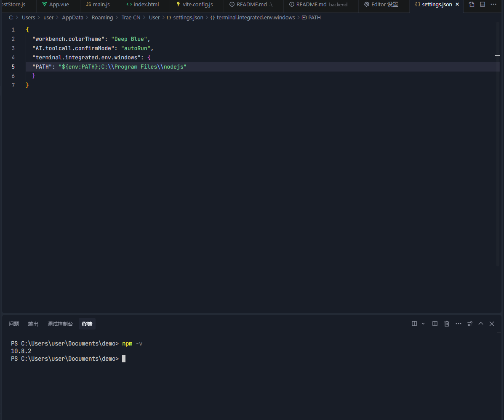
Task: Split the terminal with the split icon
Action: 435,324
